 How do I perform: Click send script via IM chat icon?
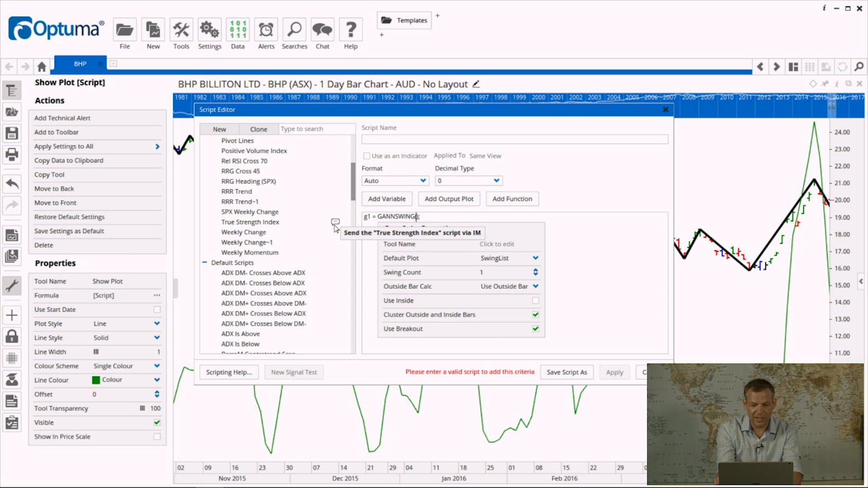click(x=335, y=221)
